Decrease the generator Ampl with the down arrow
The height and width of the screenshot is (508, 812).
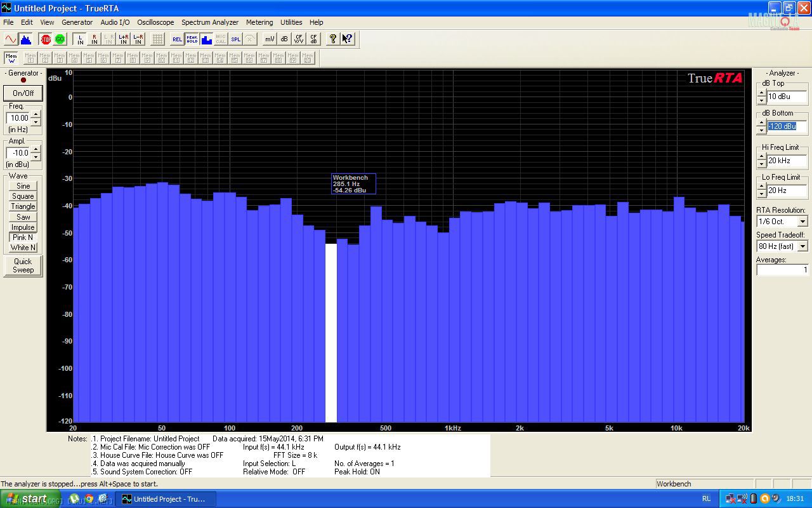[36, 156]
